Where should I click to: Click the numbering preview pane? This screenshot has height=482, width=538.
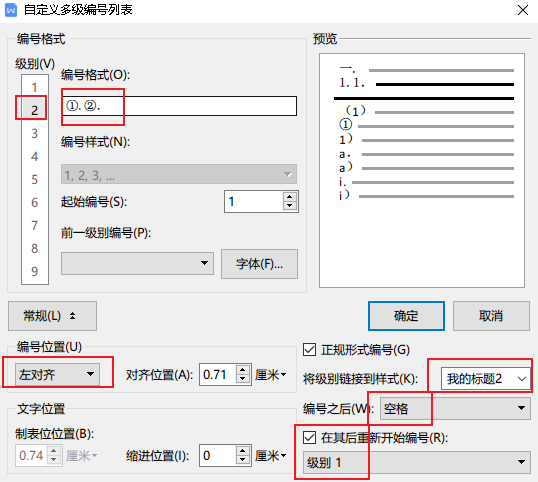[422, 170]
